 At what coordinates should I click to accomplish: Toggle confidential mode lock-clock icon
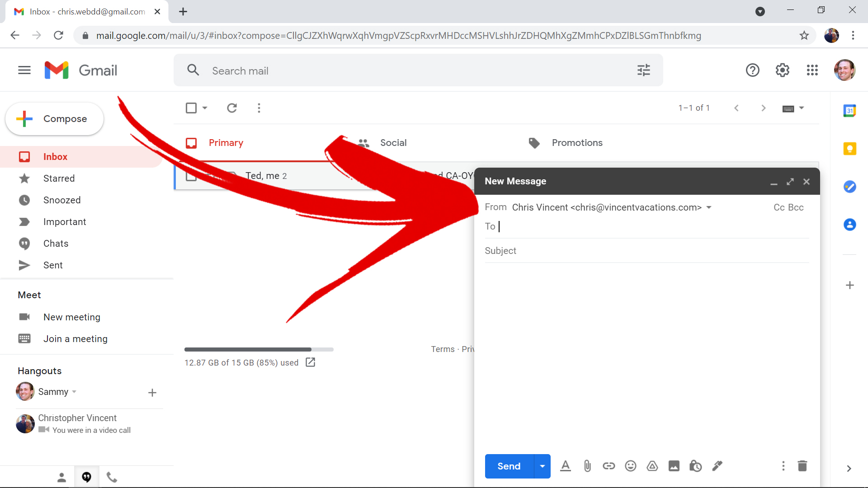click(696, 466)
